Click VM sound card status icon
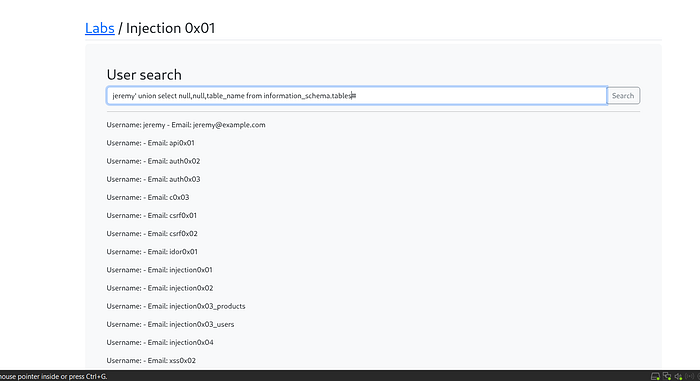This screenshot has height=381, width=700. coord(678,376)
